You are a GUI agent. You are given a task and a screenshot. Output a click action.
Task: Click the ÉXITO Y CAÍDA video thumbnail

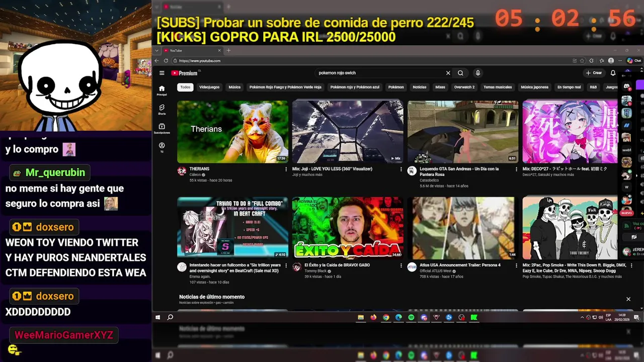tap(348, 228)
